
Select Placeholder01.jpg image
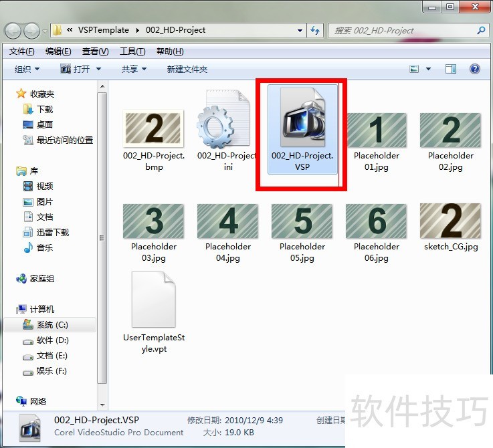click(x=377, y=142)
